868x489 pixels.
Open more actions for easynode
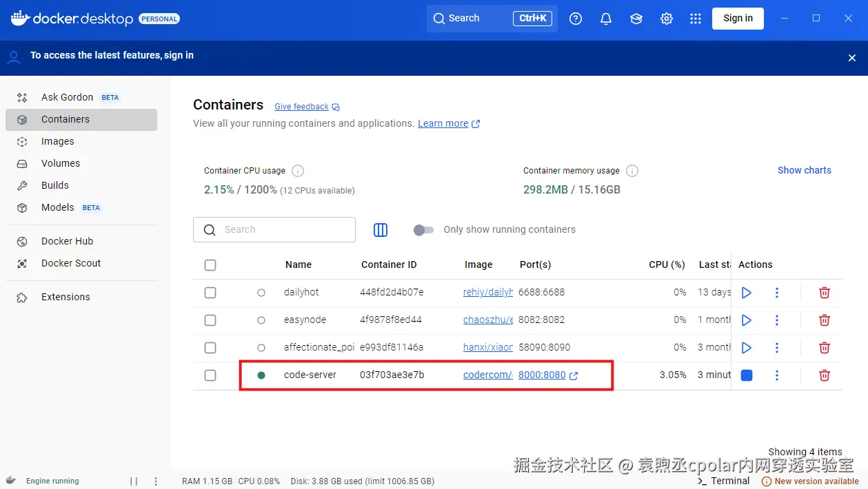tap(777, 320)
